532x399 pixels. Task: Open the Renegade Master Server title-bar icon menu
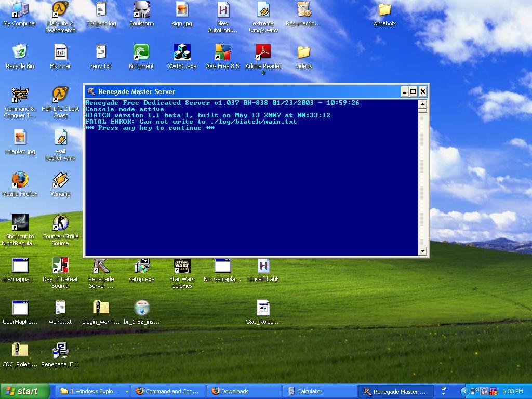coord(91,91)
